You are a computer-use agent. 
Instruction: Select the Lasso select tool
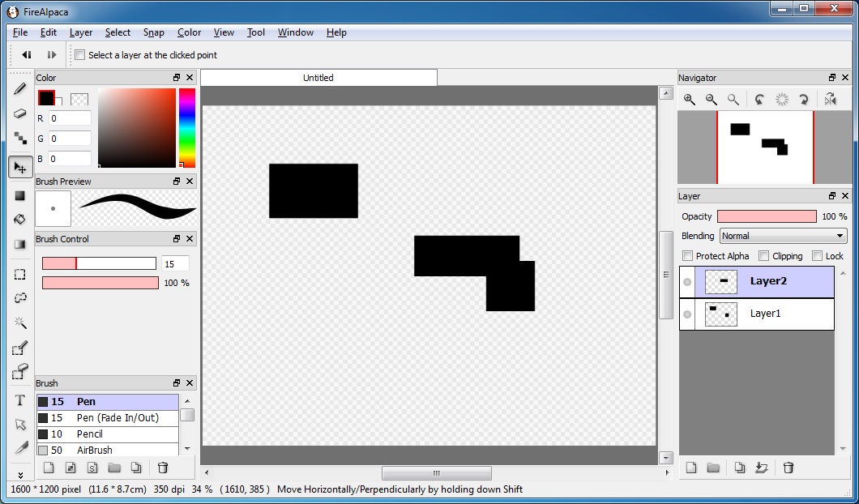click(20, 298)
